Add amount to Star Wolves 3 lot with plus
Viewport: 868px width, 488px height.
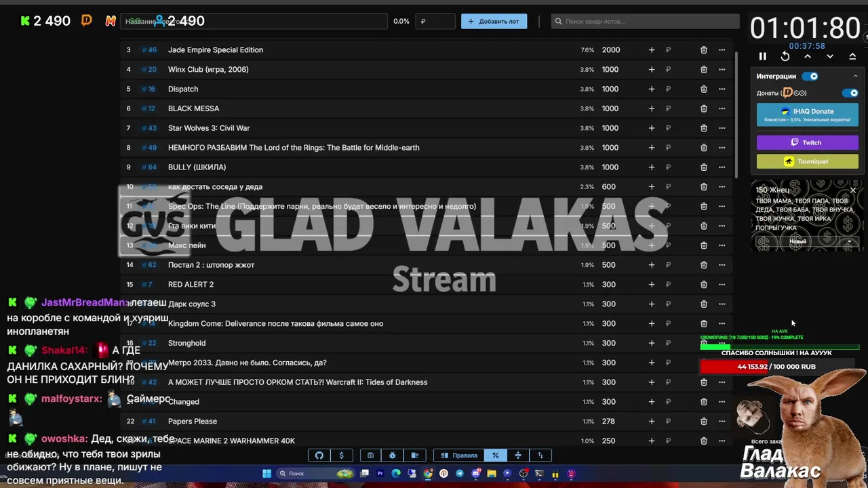click(652, 128)
